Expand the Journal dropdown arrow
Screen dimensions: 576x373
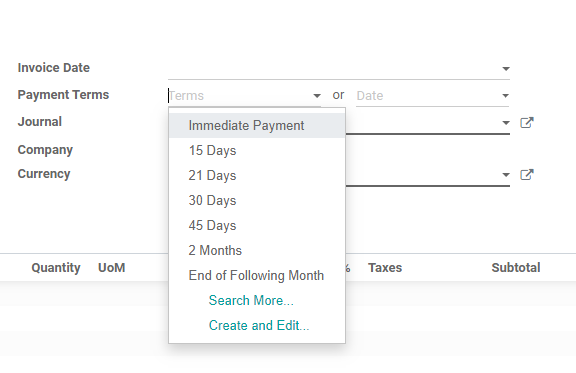[x=506, y=123]
